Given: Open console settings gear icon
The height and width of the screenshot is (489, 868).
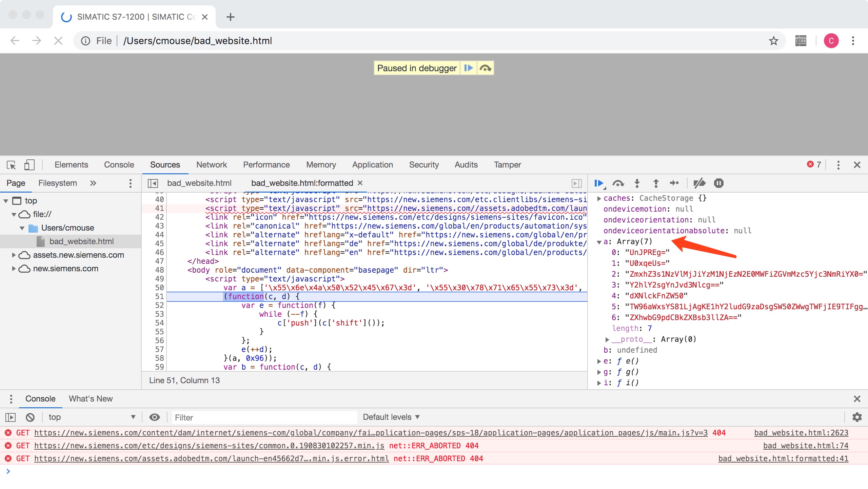Looking at the screenshot, I should [x=857, y=417].
